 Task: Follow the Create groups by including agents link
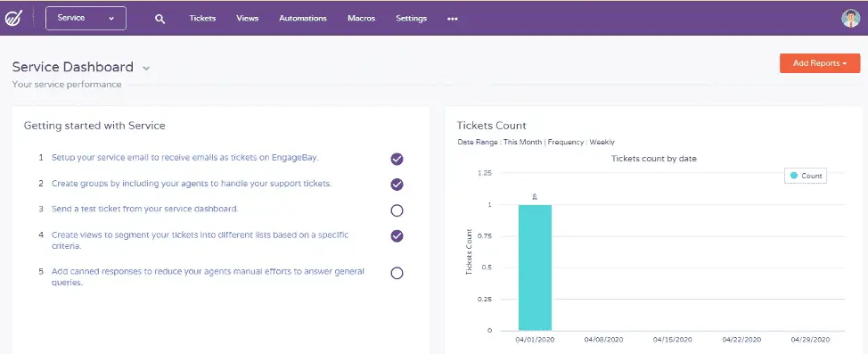(x=192, y=184)
